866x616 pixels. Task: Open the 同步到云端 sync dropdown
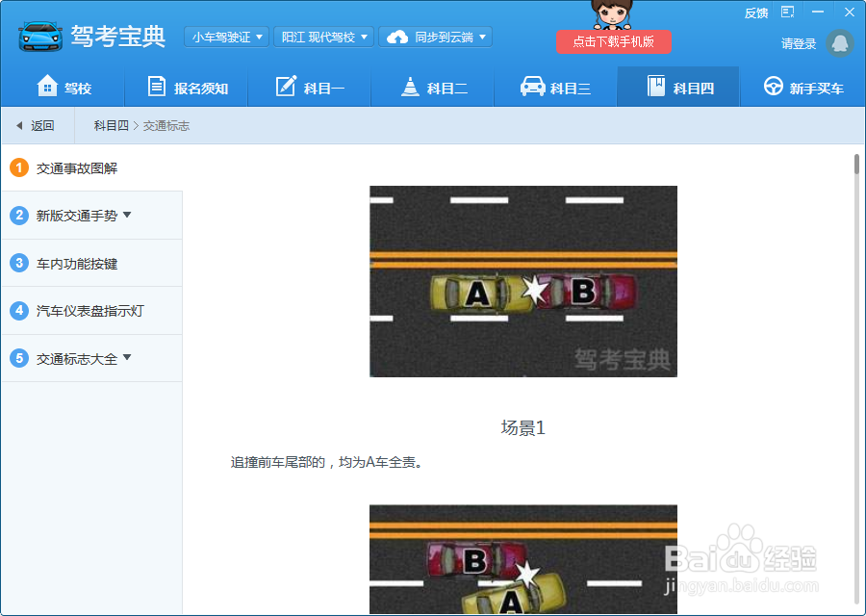(x=436, y=37)
